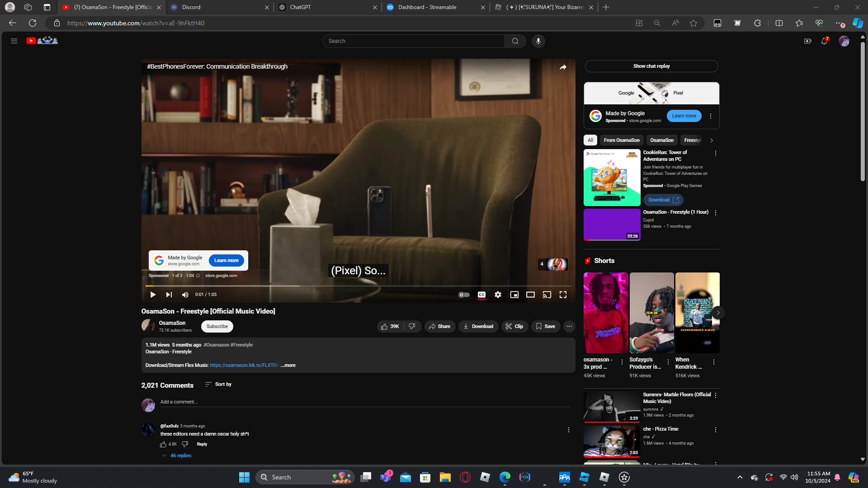Dislike the OsamaSon Freestyle video
868x488 pixels.
[x=412, y=326]
